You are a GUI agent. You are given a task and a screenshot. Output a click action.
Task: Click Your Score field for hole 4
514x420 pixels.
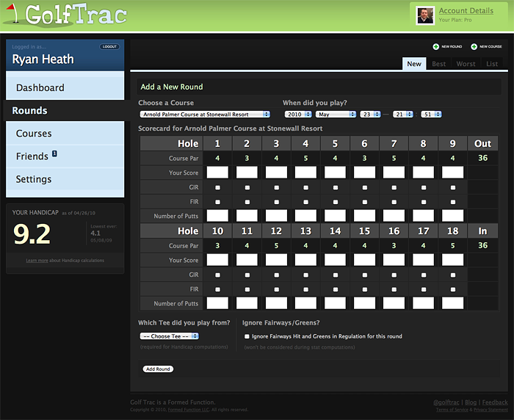(305, 173)
